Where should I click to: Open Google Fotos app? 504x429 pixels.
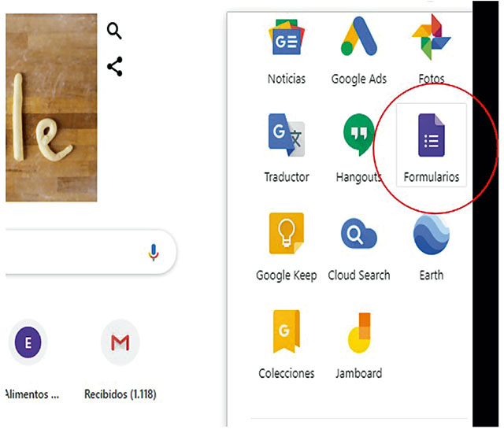[431, 41]
